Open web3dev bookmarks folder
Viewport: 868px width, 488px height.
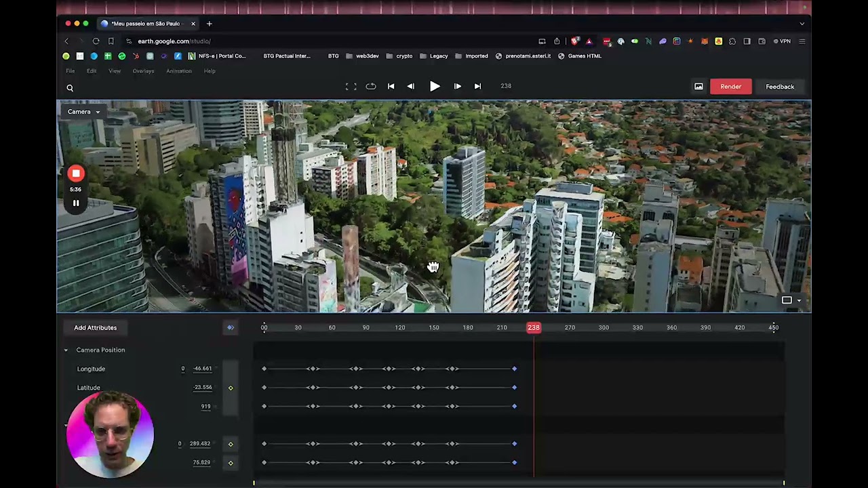tap(362, 56)
